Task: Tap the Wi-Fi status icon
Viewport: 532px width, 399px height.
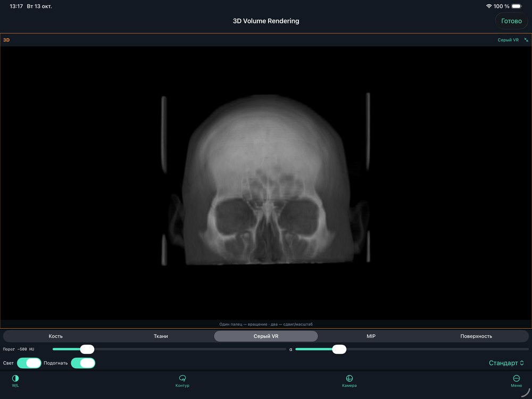Action: tap(489, 6)
